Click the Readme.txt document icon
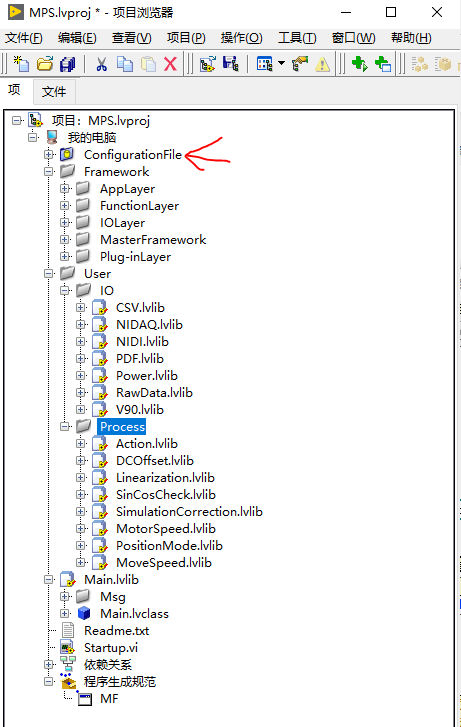The width and height of the screenshot is (461, 727). (68, 631)
